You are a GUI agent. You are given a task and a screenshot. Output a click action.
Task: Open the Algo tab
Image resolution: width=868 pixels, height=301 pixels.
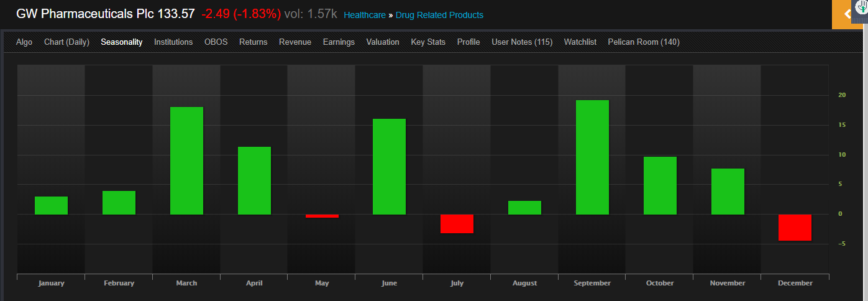point(24,42)
